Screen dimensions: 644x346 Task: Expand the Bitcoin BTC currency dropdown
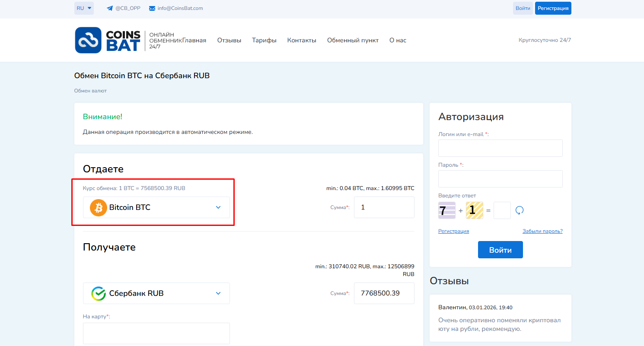(218, 207)
